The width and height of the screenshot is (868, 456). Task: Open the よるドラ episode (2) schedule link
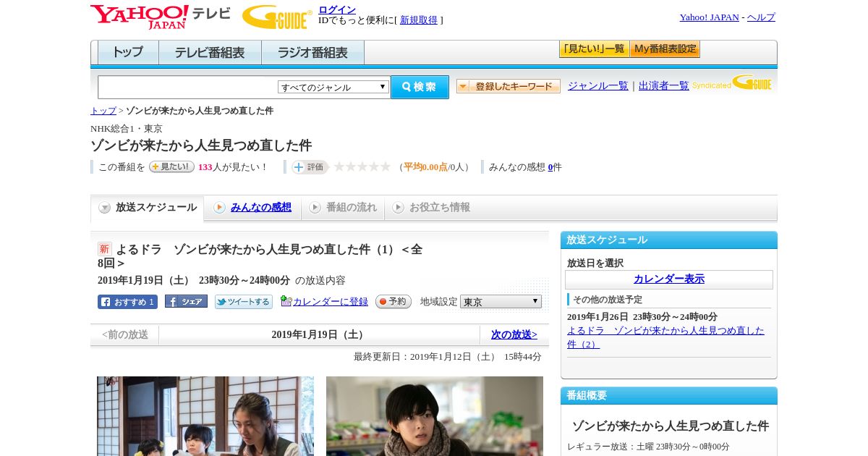(x=665, y=337)
